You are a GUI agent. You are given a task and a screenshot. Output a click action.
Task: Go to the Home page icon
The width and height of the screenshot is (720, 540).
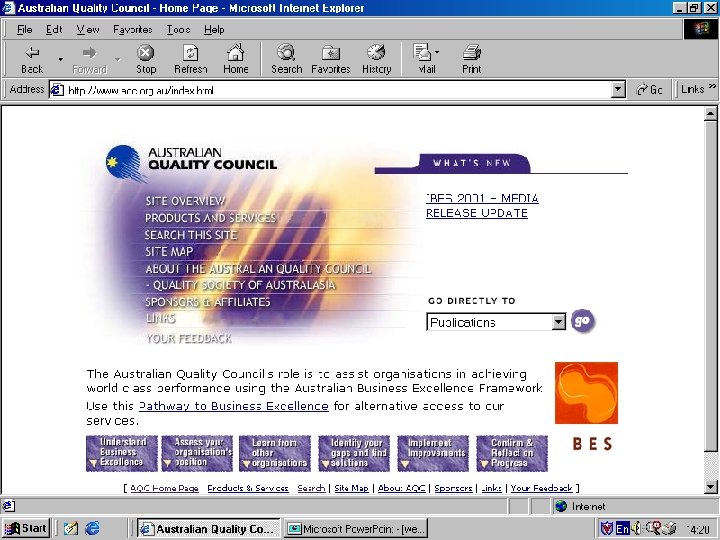pyautogui.click(x=236, y=60)
